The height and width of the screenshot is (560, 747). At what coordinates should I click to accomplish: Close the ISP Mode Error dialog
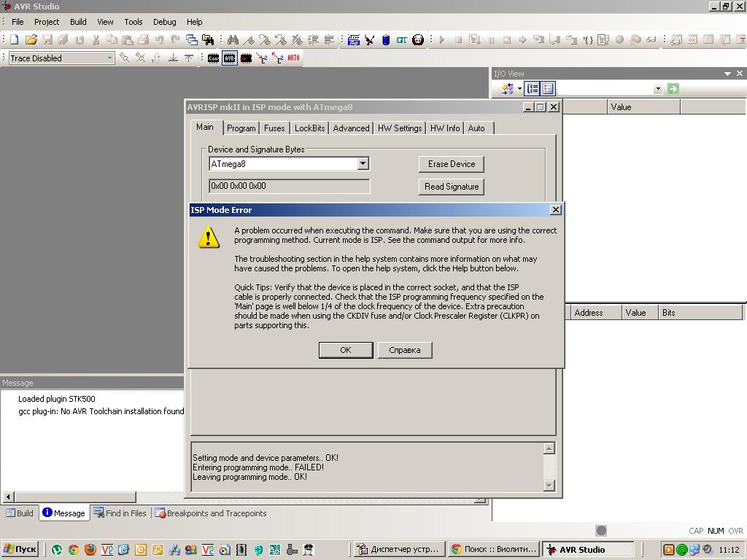(x=555, y=210)
